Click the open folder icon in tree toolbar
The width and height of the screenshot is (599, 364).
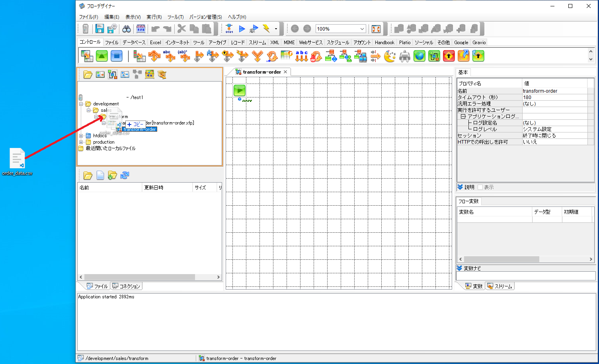[x=88, y=74]
